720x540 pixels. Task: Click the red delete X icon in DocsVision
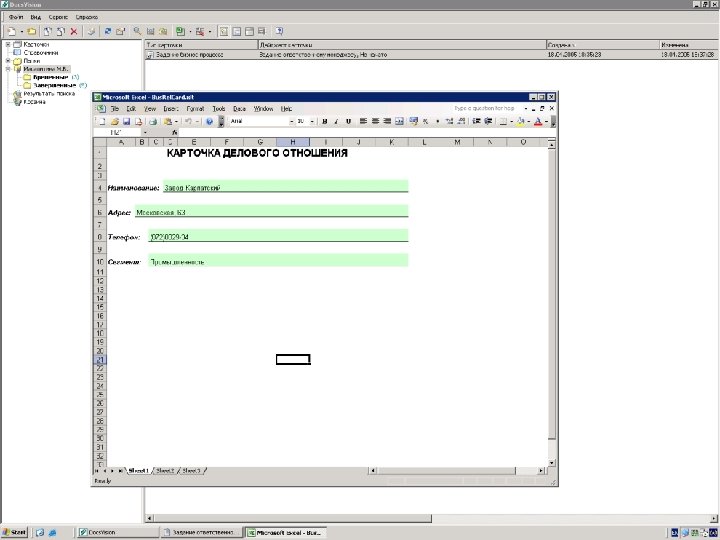click(73, 31)
